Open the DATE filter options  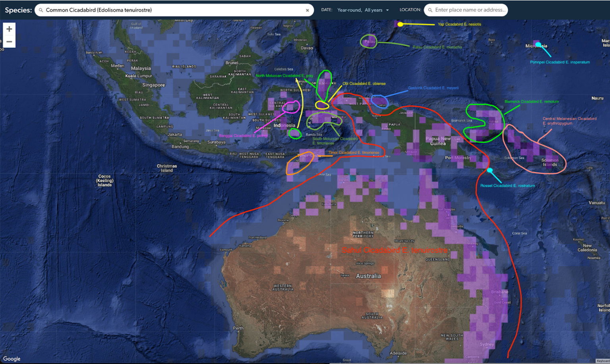point(326,10)
